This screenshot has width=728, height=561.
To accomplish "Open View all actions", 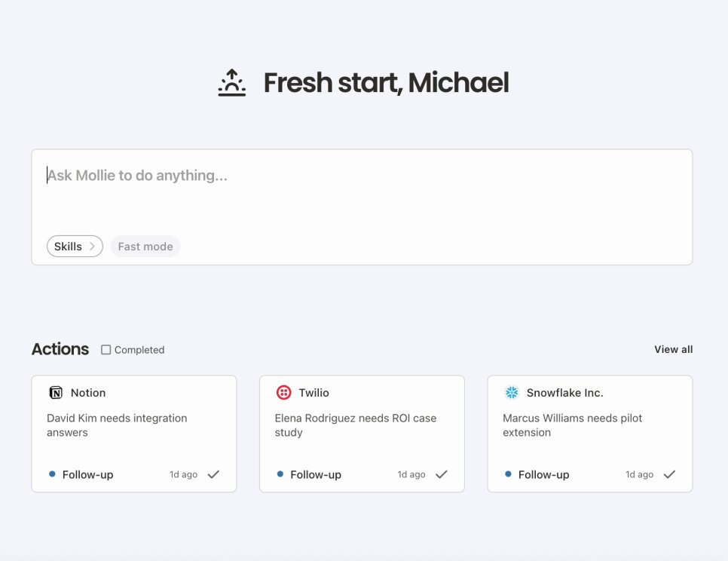I will tap(673, 349).
